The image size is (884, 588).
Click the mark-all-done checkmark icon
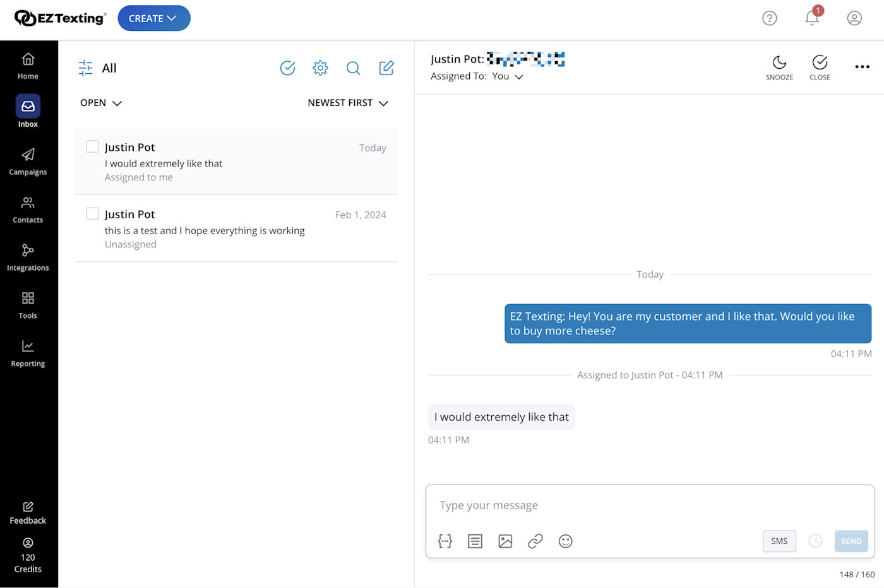[x=287, y=68]
